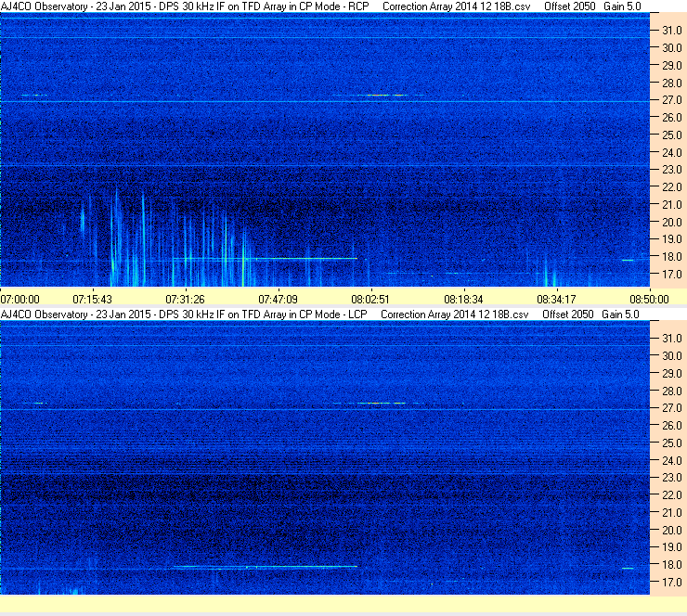
Task: Click 22.0 on the RCP frequency axis
Action: pos(671,187)
